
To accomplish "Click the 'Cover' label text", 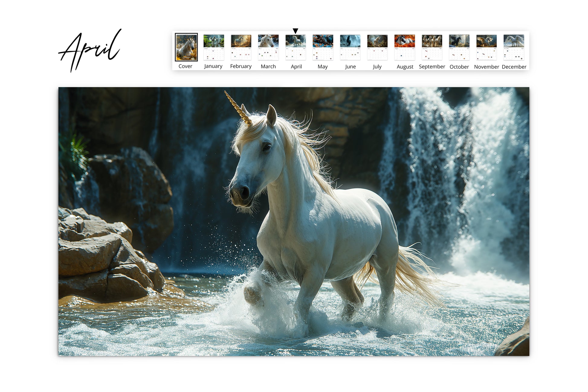I will click(185, 66).
